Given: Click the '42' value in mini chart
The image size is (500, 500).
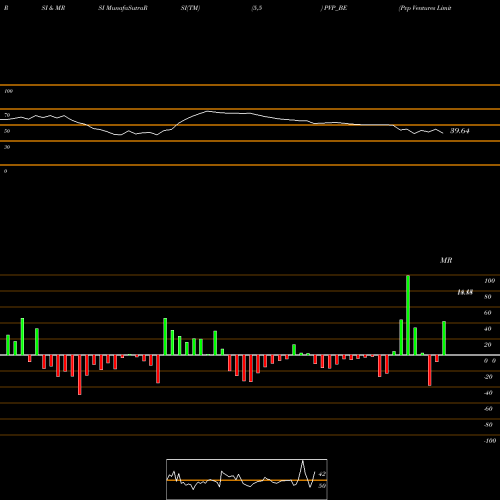Looking at the screenshot, I should click(x=322, y=474).
